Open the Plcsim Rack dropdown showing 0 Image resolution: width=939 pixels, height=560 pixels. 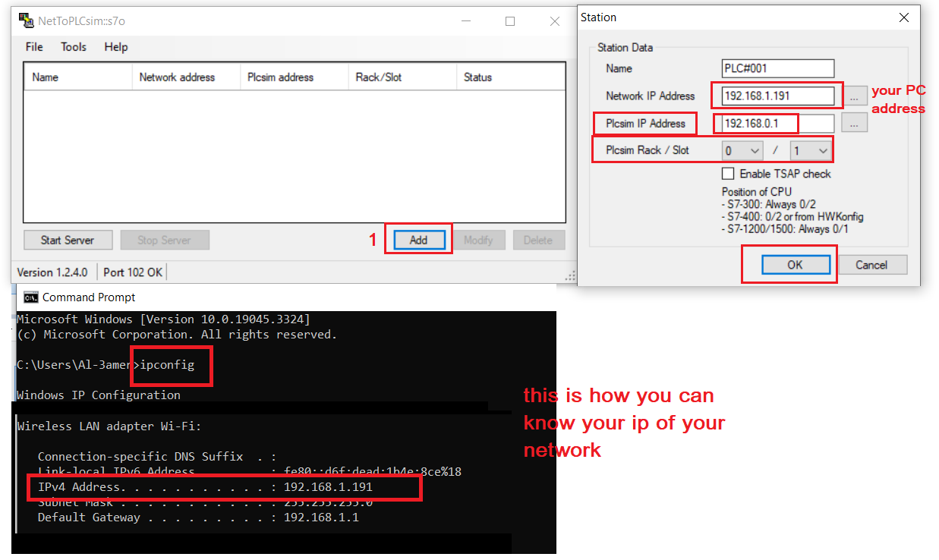coord(742,150)
